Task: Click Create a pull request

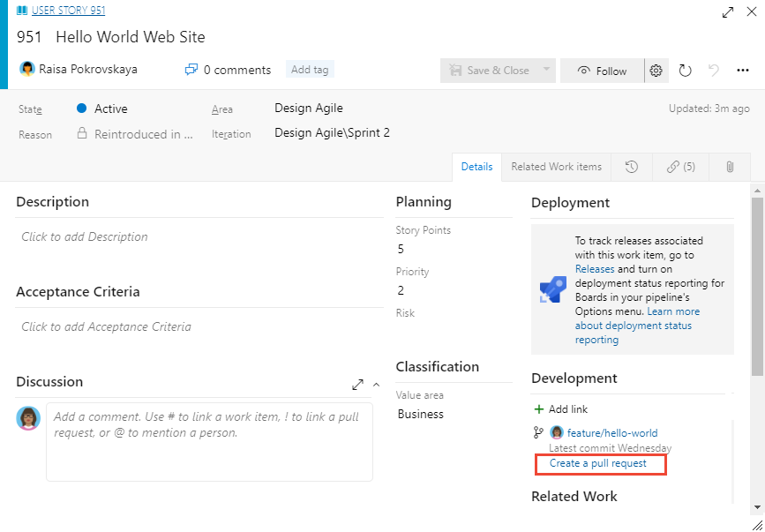Action: coord(600,463)
